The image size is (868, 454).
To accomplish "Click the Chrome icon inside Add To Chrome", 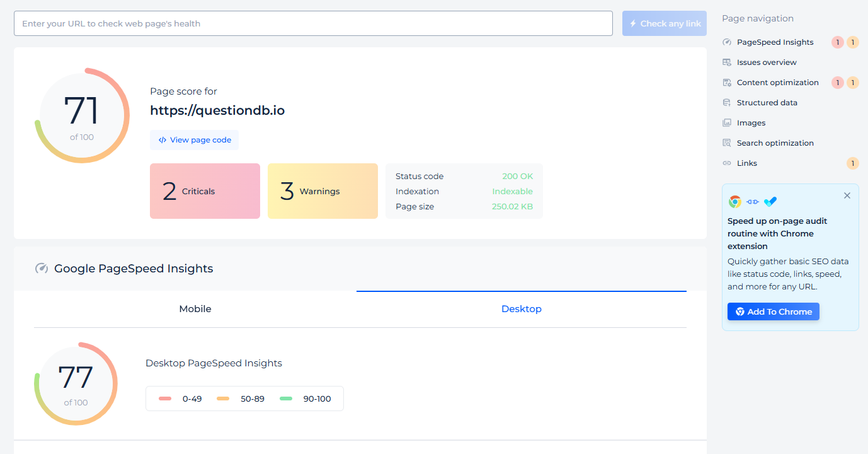I will click(740, 311).
